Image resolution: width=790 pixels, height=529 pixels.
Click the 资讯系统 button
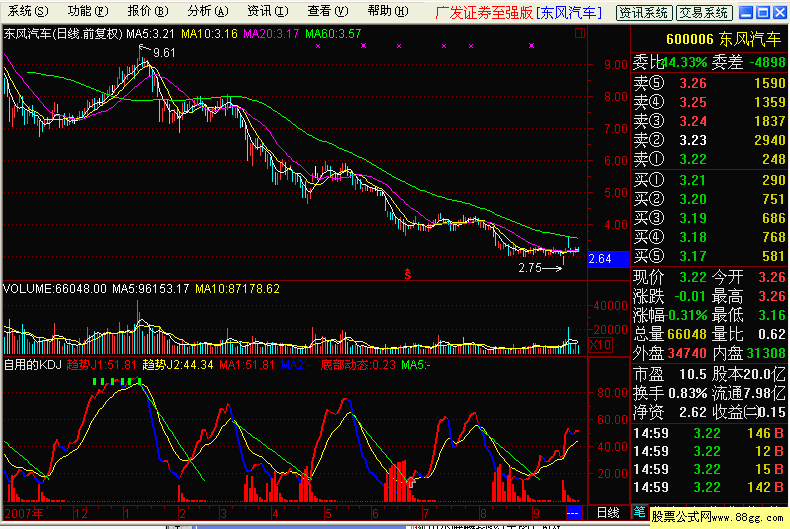click(644, 13)
